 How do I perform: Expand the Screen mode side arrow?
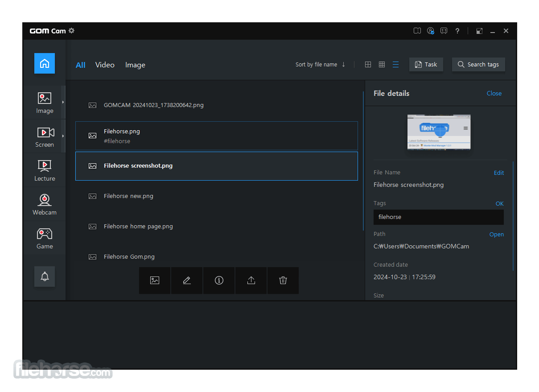pos(63,136)
